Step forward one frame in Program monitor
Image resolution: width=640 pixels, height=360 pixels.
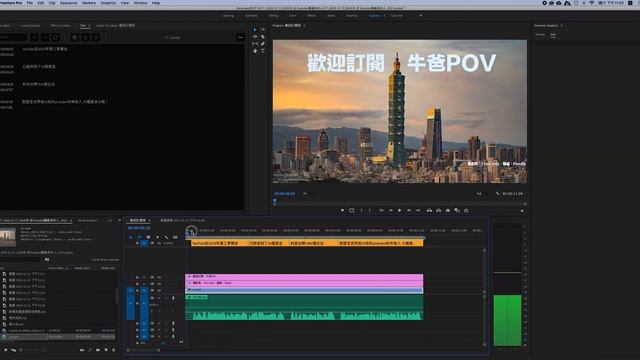409,210
